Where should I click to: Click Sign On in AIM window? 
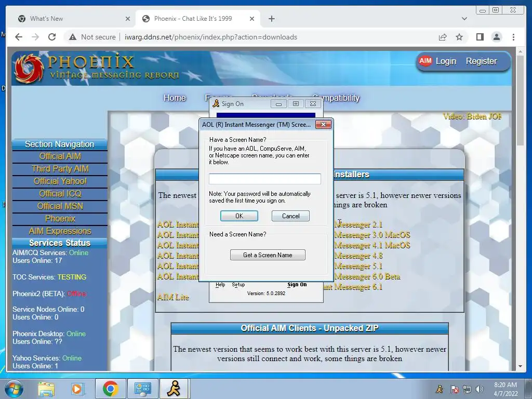[297, 285]
